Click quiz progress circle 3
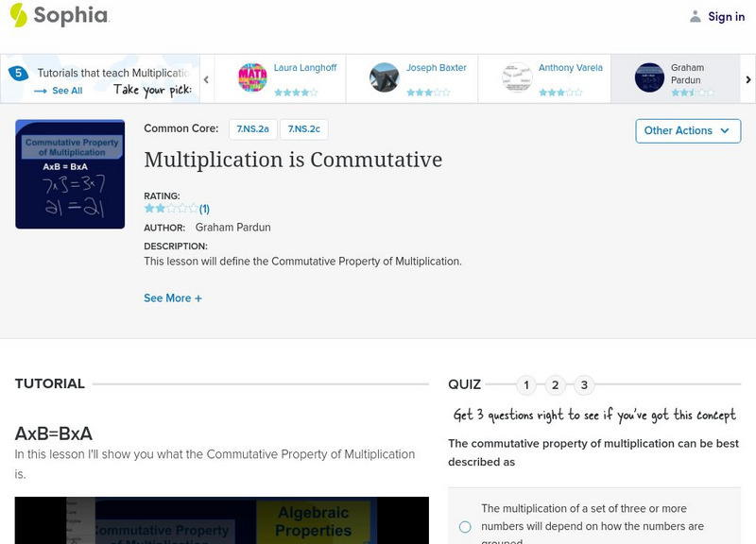Viewport: 756px width, 544px height. click(x=583, y=384)
